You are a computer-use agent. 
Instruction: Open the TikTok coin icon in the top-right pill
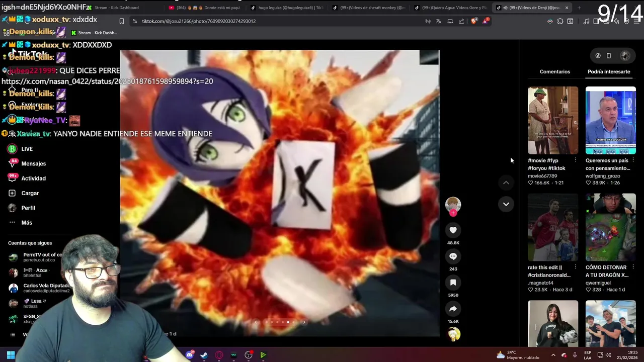598,56
